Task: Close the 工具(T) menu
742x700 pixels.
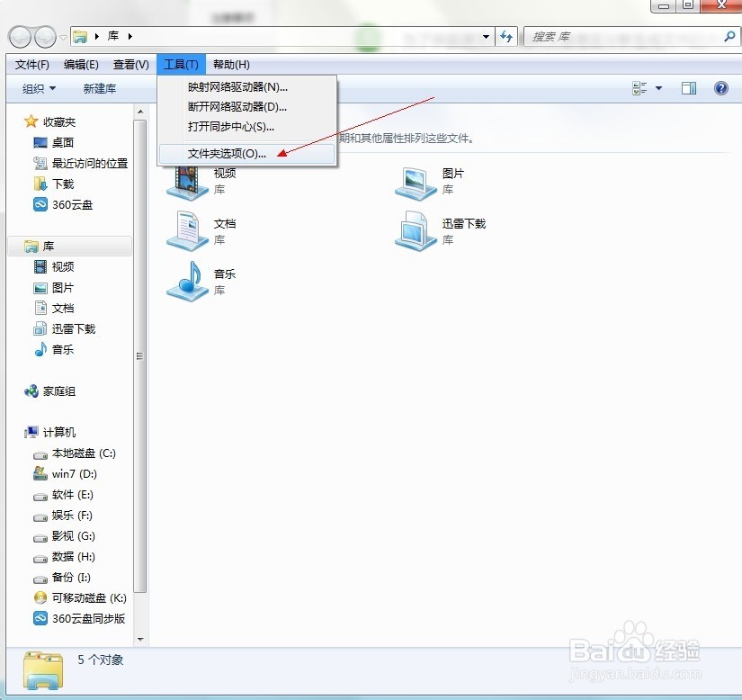Action: (x=181, y=65)
